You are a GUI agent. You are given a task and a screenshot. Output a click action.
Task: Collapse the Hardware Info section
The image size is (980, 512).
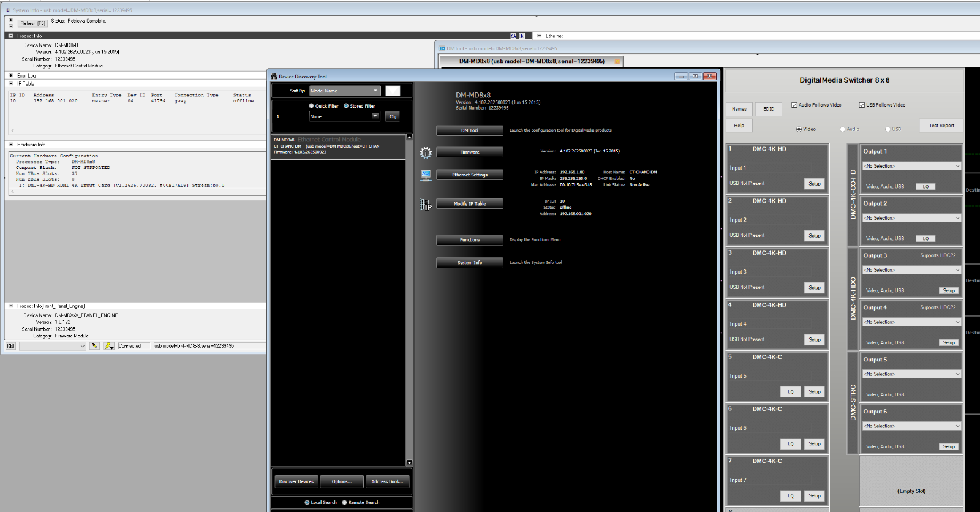coord(10,145)
